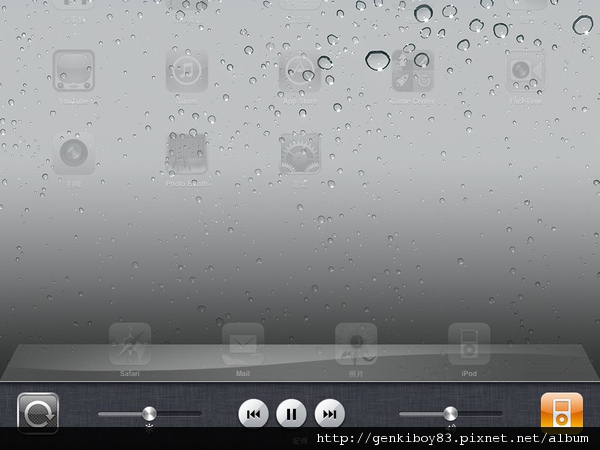The height and width of the screenshot is (450, 600).
Task: Open the FaceTime app
Action: pos(526,72)
